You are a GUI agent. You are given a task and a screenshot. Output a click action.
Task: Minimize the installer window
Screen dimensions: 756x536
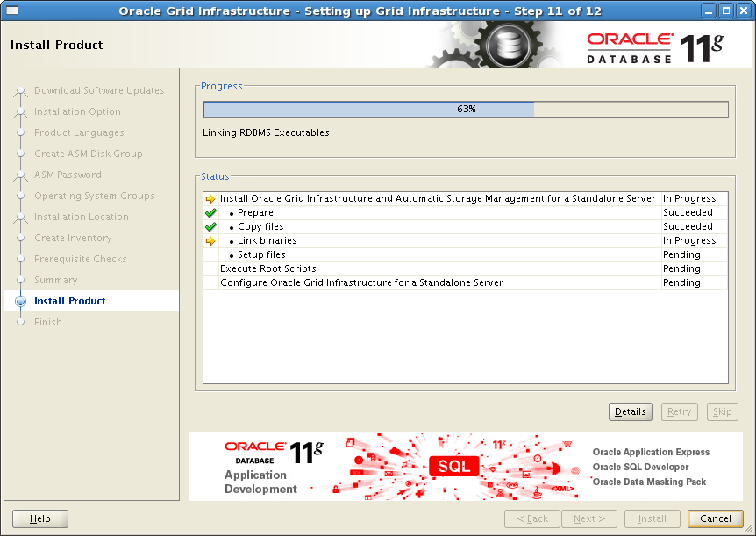tap(708, 11)
